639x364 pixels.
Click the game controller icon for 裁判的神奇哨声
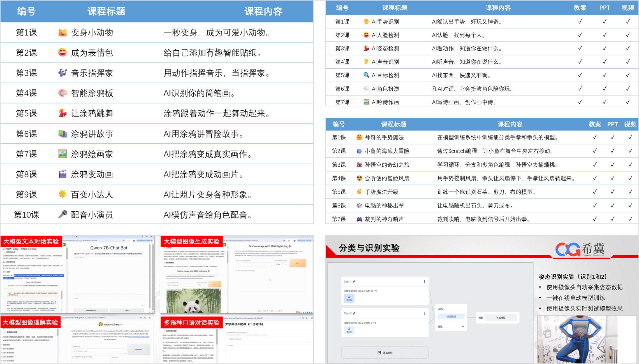(x=359, y=219)
